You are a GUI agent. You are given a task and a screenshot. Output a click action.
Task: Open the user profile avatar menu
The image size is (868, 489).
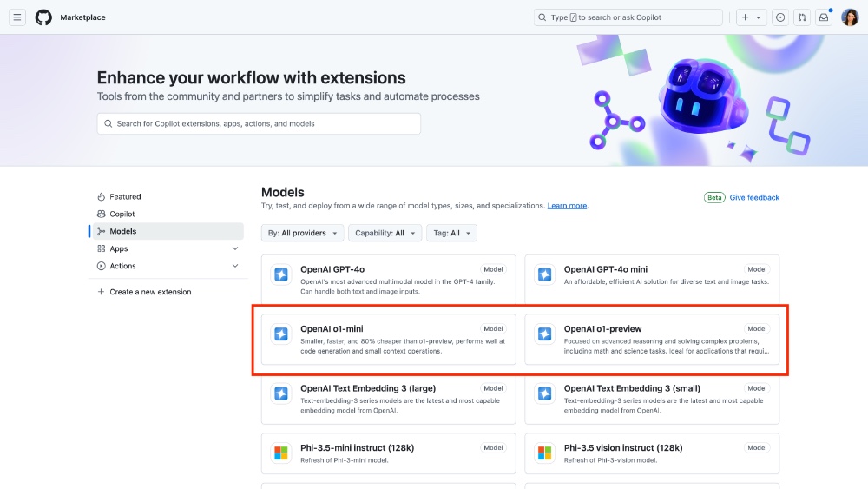[850, 17]
